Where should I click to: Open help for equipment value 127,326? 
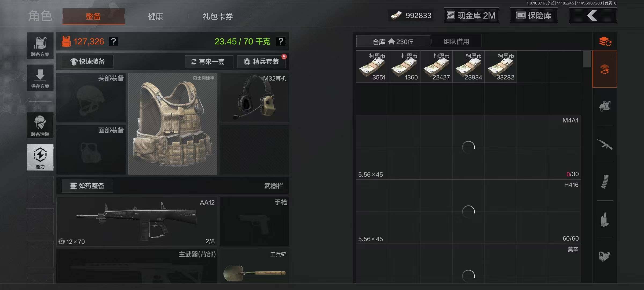pos(113,41)
